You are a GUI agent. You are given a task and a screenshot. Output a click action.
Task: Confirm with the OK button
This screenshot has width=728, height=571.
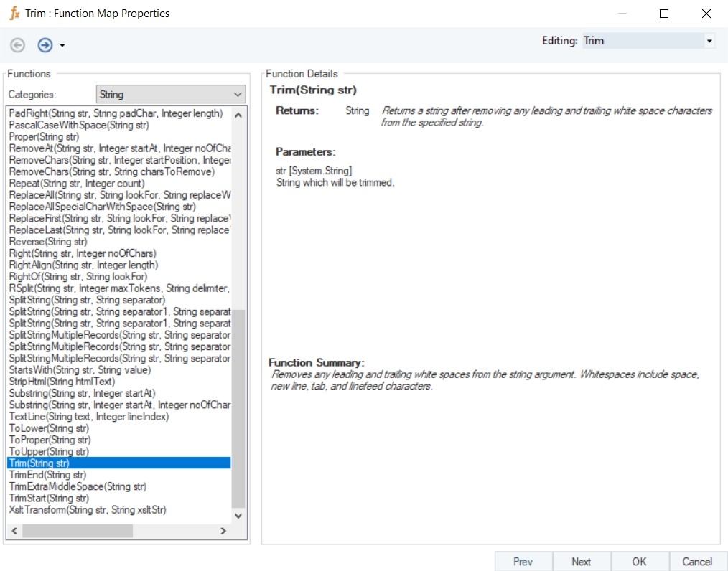(640, 562)
